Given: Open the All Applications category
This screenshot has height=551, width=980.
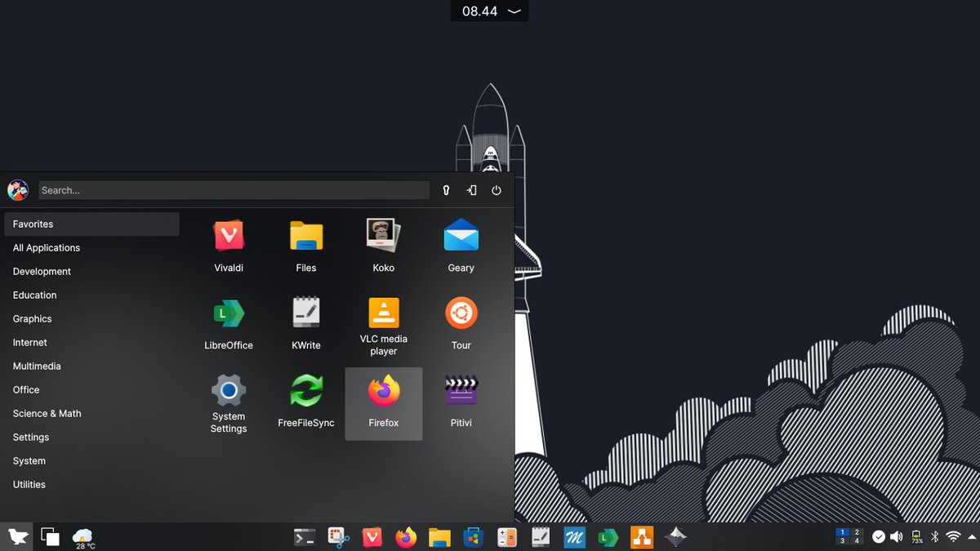Looking at the screenshot, I should tap(91, 247).
